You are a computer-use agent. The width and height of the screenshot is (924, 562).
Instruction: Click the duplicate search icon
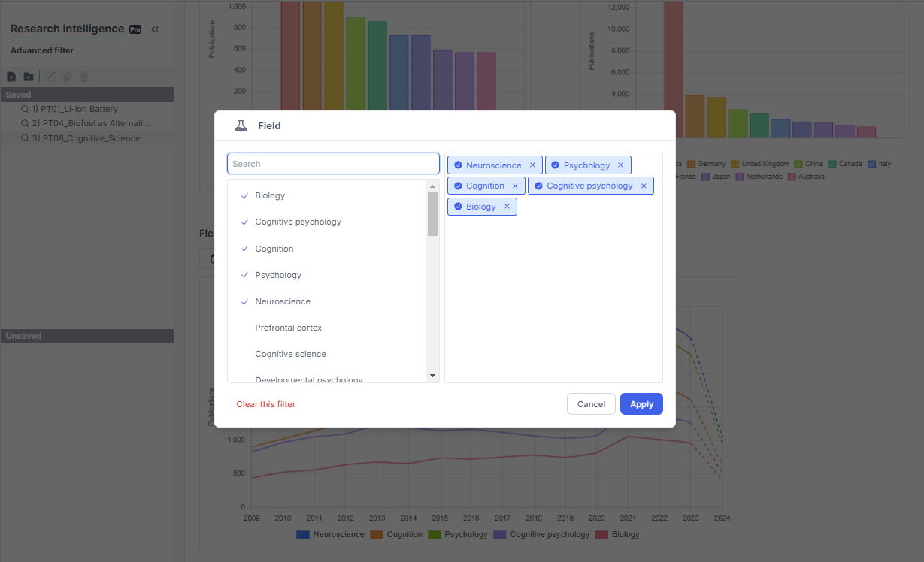coord(67,77)
